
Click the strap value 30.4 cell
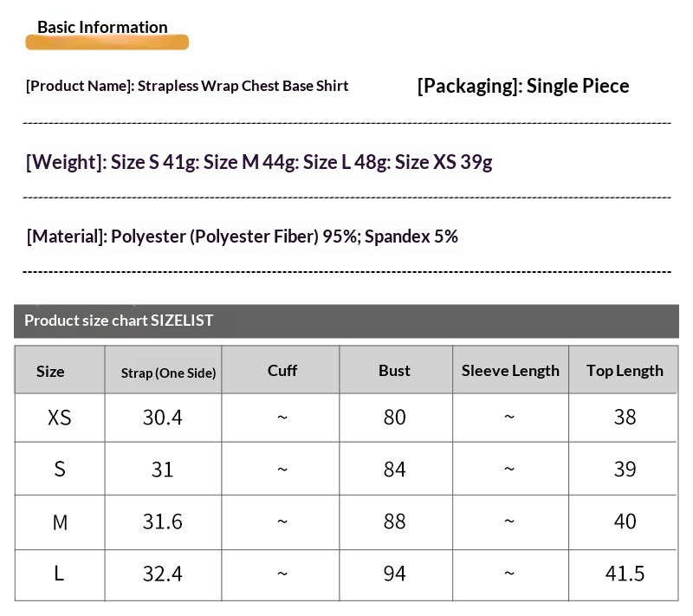163,418
